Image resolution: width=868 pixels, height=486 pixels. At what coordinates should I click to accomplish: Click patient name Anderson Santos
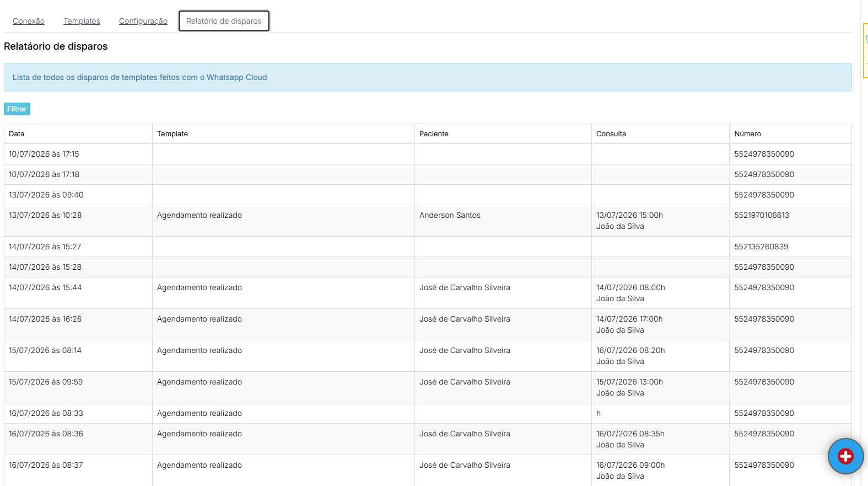click(x=450, y=215)
